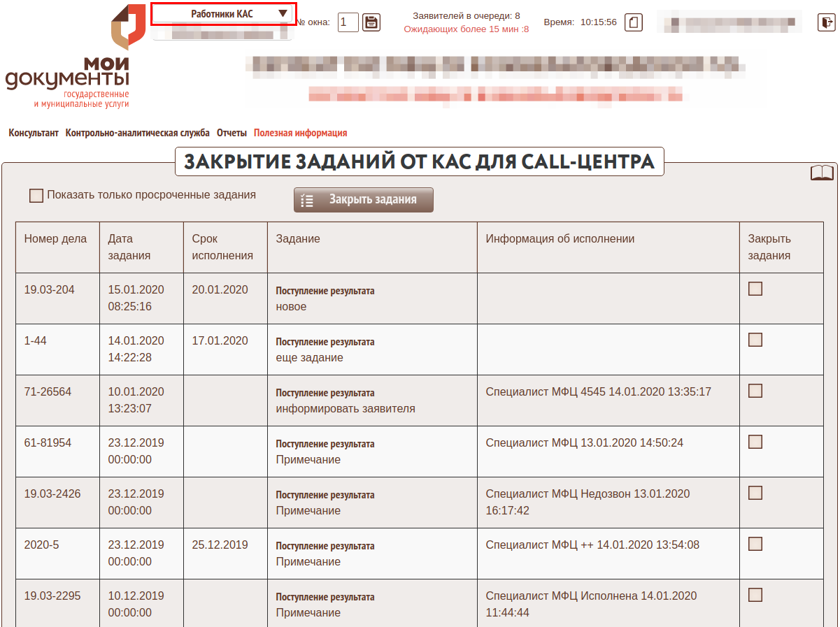Open the Консультант menu
The height and width of the screenshot is (627, 840).
click(34, 133)
